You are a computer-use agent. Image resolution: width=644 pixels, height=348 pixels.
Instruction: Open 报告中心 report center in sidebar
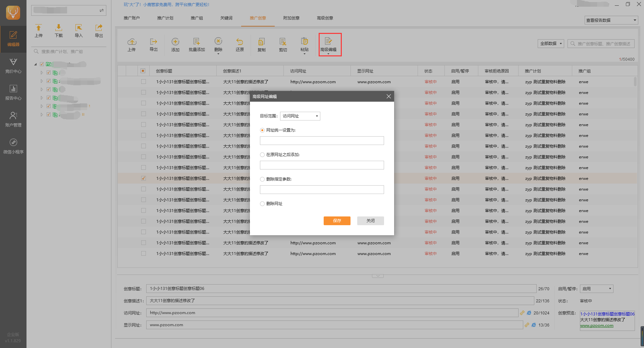tap(13, 93)
